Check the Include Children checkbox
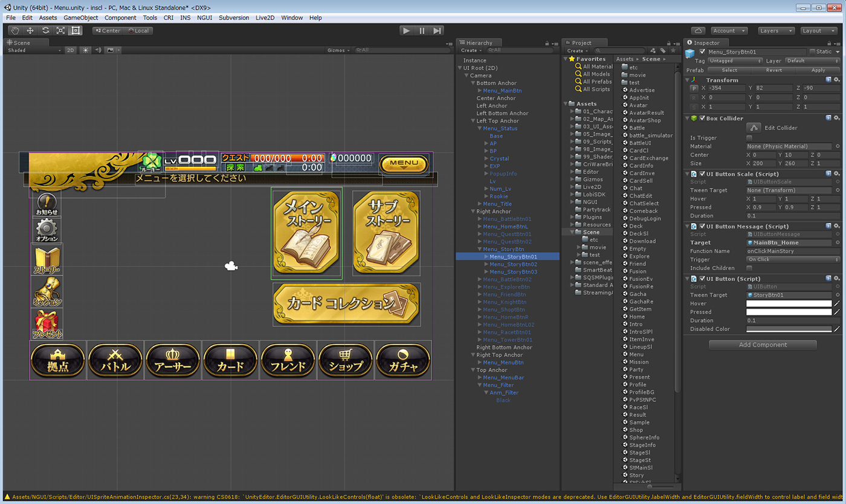This screenshot has height=504, width=846. click(749, 268)
